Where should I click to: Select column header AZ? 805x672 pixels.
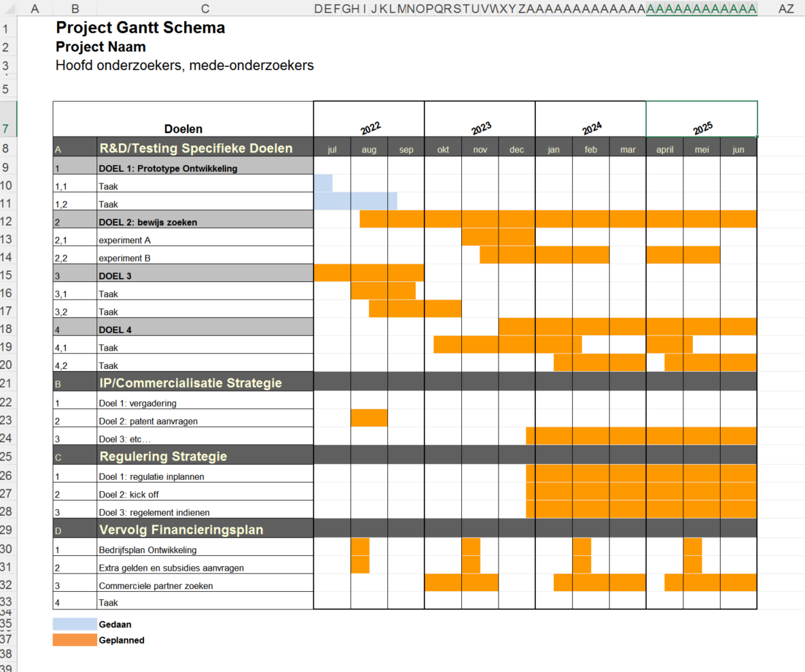coord(788,8)
